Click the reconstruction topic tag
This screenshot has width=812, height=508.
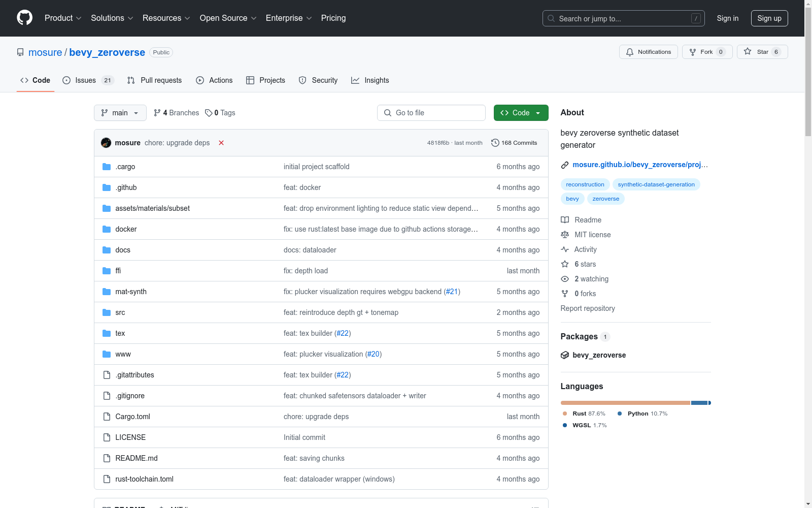[x=585, y=184]
